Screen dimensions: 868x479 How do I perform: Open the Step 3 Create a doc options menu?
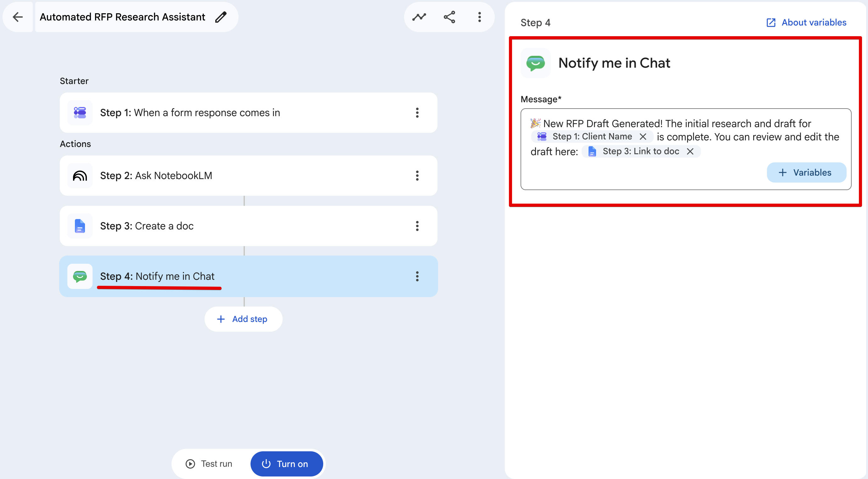[417, 226]
